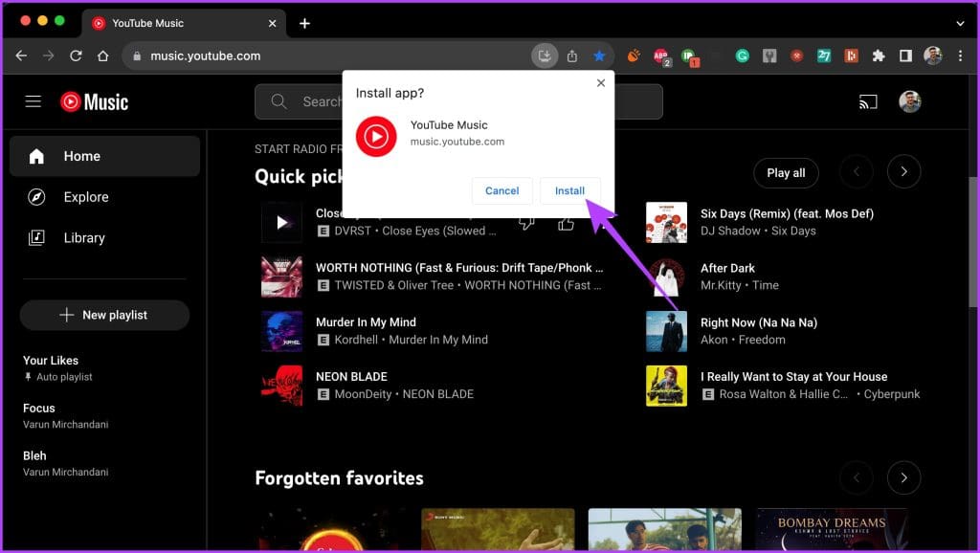Like the Close Eyes track

tap(566, 223)
